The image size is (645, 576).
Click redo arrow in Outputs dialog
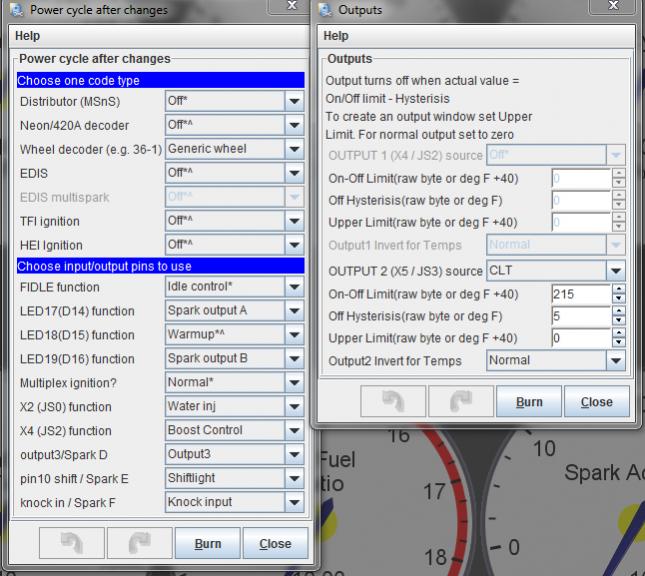click(x=460, y=402)
